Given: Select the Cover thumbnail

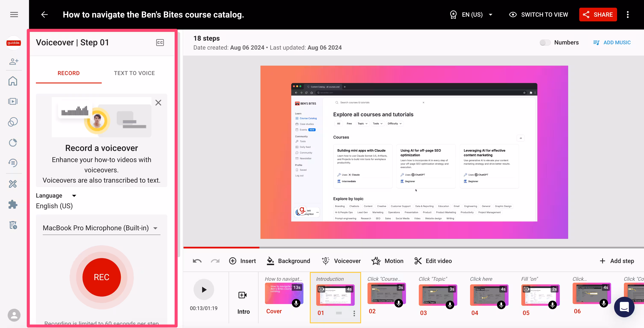Looking at the screenshot, I should coord(284,294).
